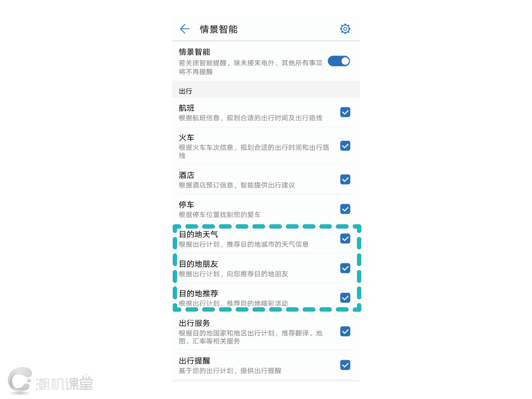Uncheck the 航班 checkbox
This screenshot has height=399, width=532.
click(x=345, y=112)
